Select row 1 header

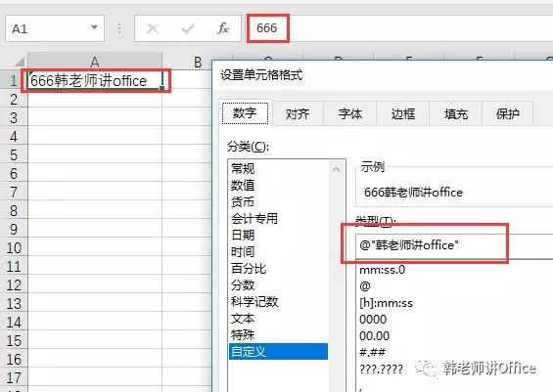14,81
